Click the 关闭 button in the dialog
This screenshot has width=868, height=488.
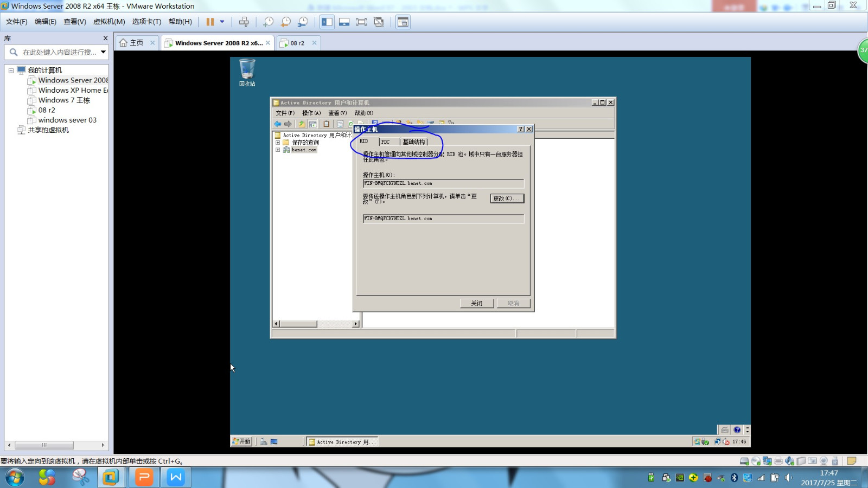coord(477,303)
